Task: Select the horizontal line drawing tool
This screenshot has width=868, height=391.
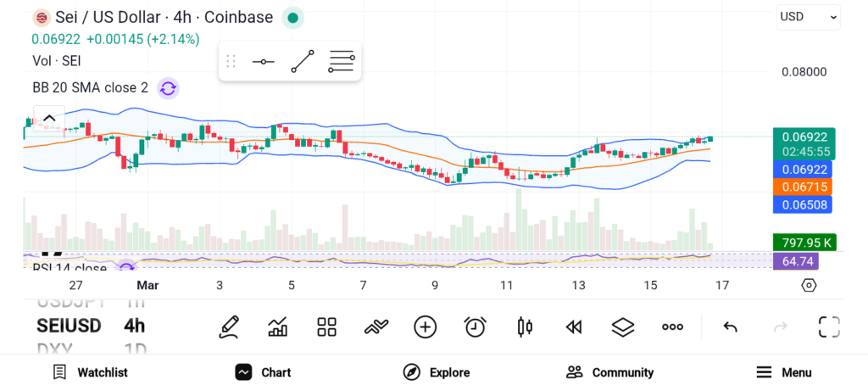Action: tap(263, 62)
